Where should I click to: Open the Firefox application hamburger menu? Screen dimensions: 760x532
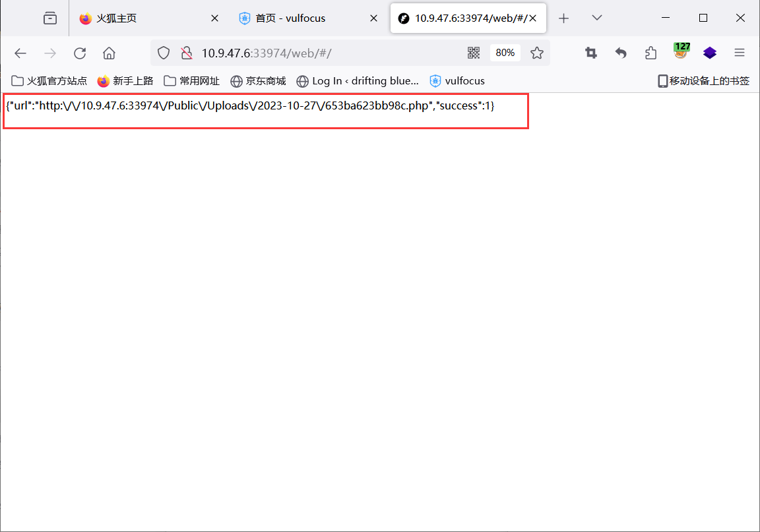pos(740,53)
